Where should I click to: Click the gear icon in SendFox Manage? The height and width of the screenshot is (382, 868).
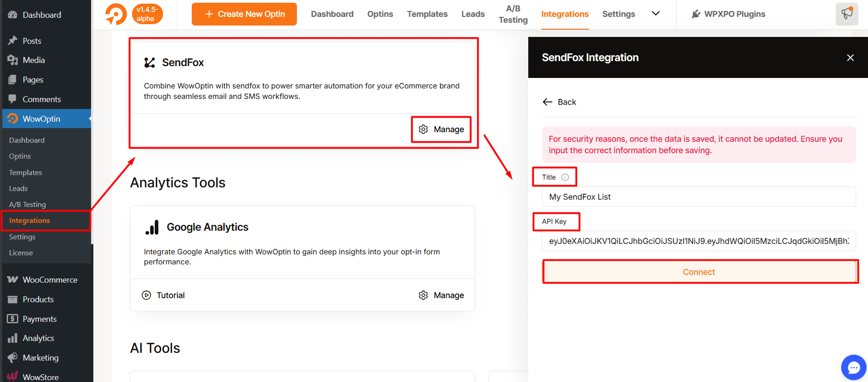point(423,129)
